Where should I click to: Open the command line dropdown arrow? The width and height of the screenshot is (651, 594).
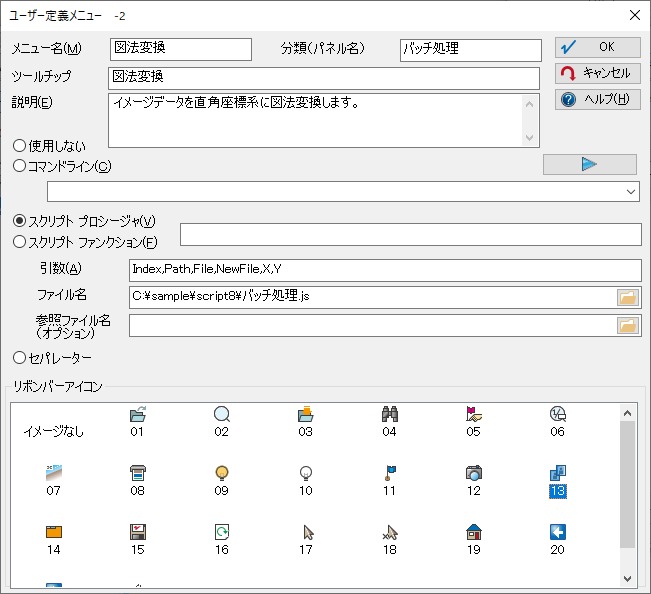pos(631,191)
